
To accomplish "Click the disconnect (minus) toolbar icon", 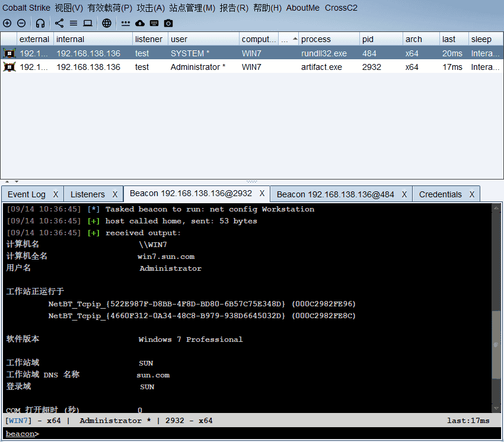I will pos(21,23).
